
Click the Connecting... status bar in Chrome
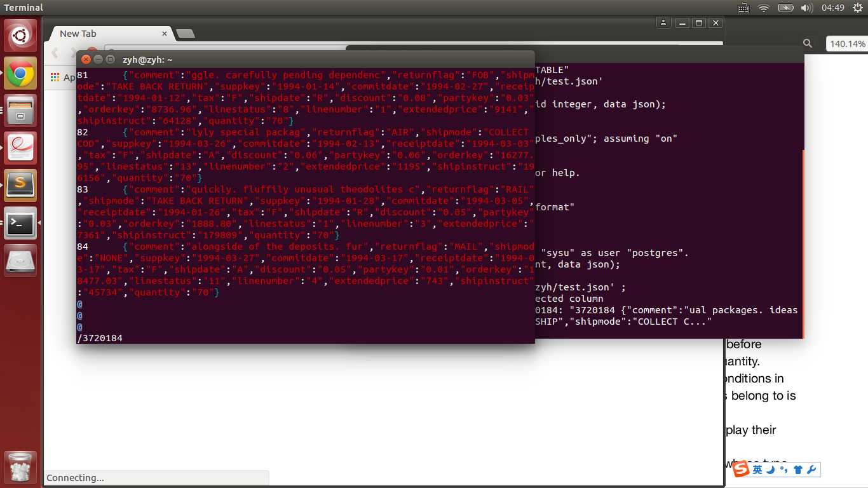[156, 478]
